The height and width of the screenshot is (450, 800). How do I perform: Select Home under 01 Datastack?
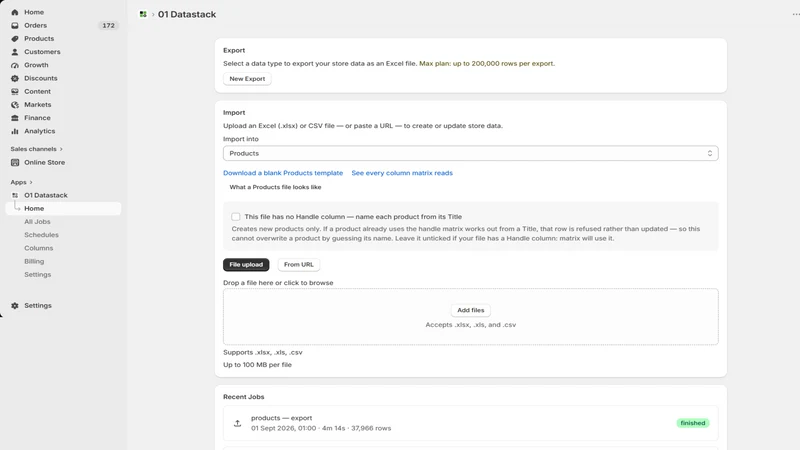(x=63, y=209)
